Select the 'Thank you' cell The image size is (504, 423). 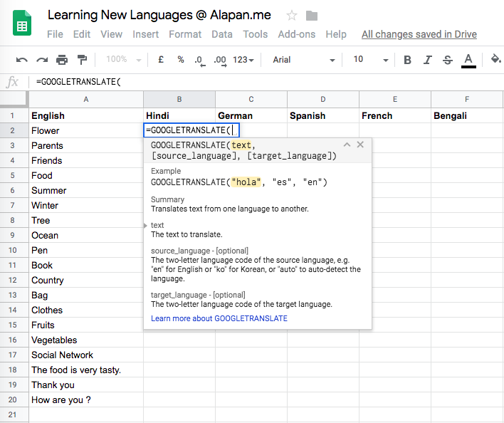(x=86, y=385)
